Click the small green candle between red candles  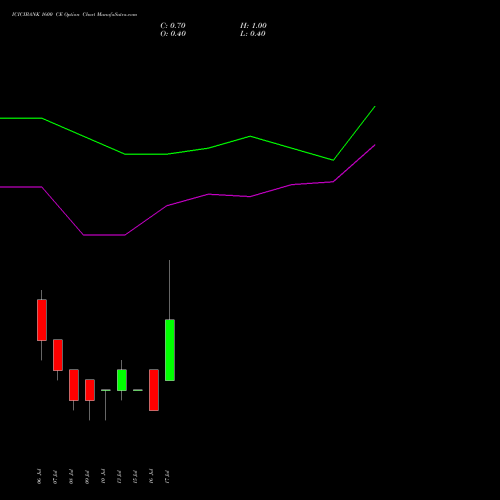(122, 380)
